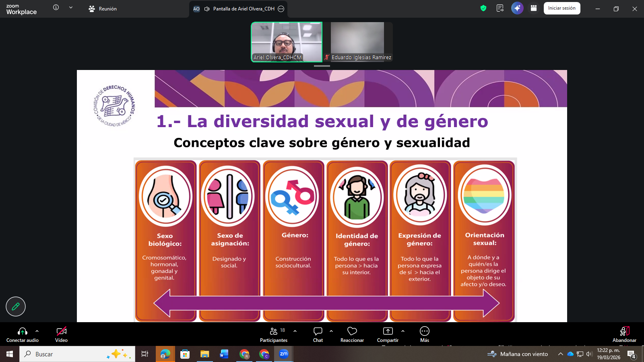Start screen sharing with Compartir
This screenshot has width=644, height=362.
(x=387, y=334)
